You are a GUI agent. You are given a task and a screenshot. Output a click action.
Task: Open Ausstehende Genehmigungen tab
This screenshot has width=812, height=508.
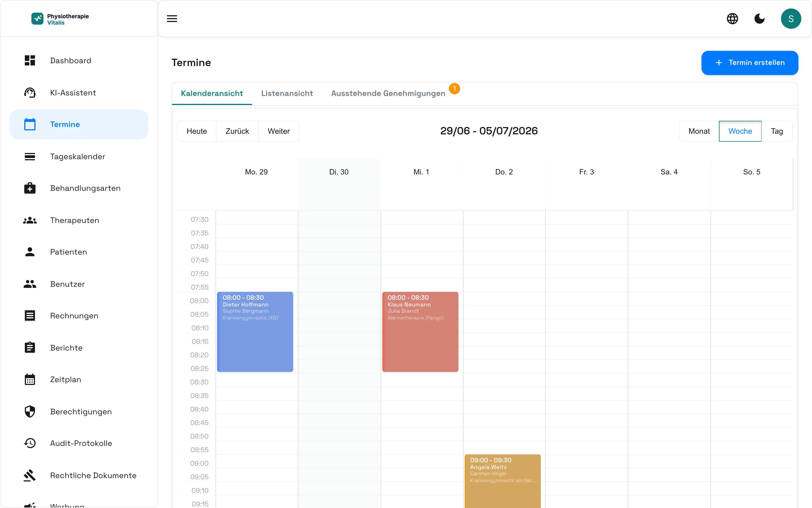point(388,93)
